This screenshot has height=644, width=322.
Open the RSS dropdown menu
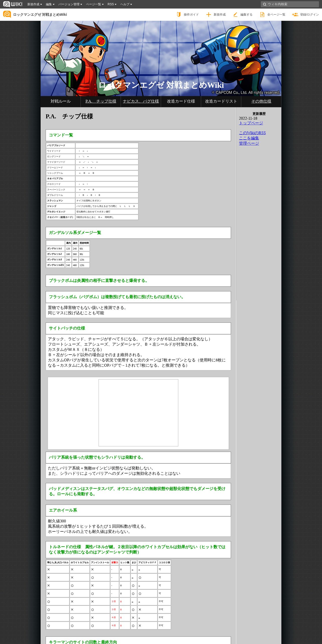click(x=112, y=4)
